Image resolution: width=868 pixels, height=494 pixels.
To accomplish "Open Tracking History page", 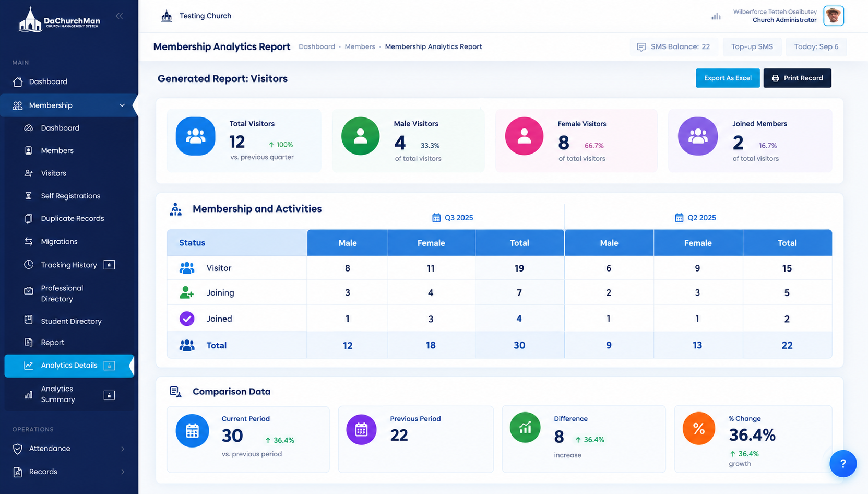I will click(x=69, y=265).
